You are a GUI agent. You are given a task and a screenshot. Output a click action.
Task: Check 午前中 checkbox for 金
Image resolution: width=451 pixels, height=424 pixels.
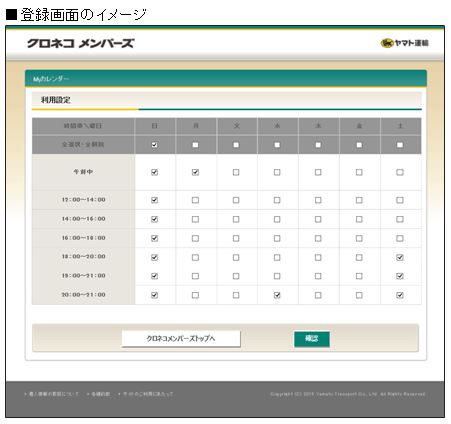pyautogui.click(x=359, y=172)
